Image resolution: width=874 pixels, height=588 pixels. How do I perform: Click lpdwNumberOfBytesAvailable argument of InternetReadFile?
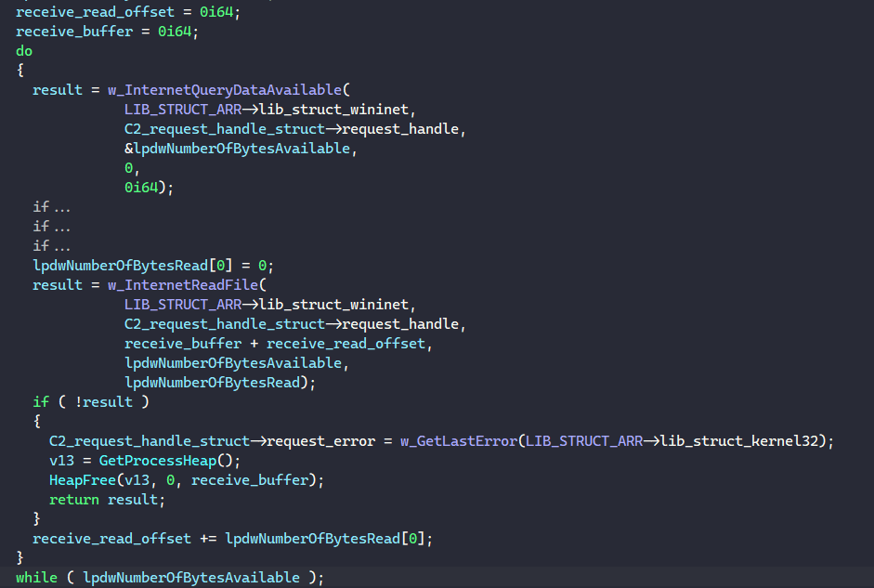(233, 363)
